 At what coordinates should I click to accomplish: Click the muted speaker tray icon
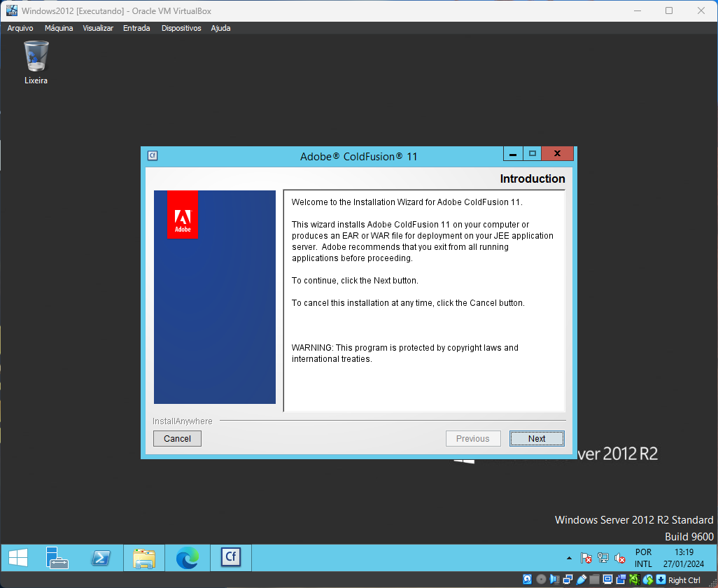(x=619, y=558)
